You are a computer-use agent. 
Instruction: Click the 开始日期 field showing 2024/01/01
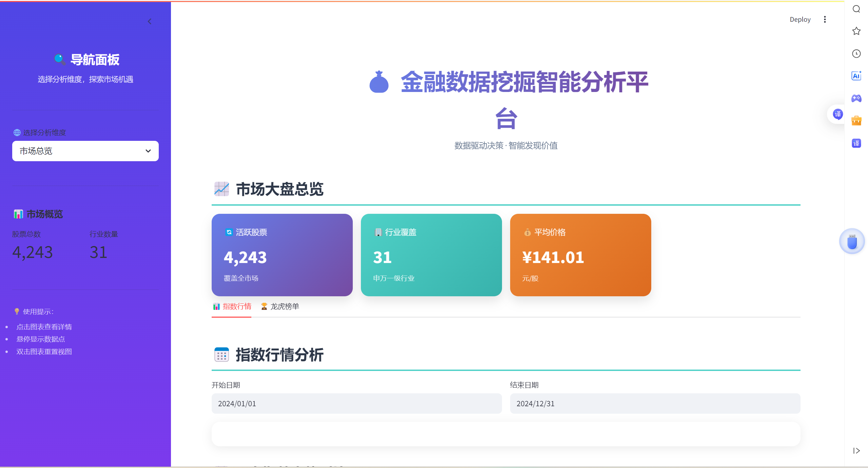click(x=356, y=404)
